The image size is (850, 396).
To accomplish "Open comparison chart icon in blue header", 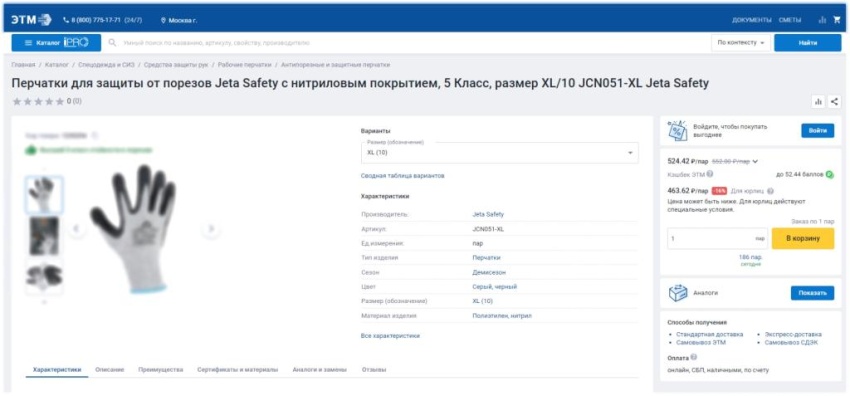I will click(822, 20).
